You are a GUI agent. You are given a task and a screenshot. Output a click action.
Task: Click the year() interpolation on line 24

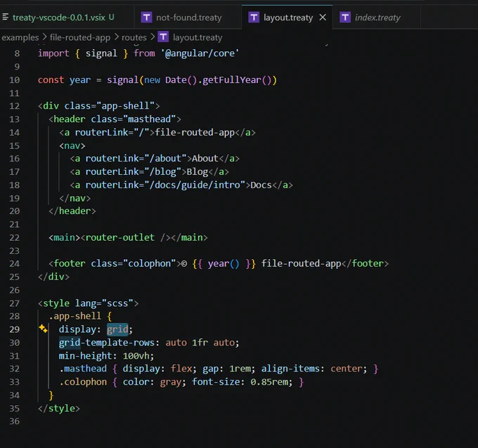224,263
